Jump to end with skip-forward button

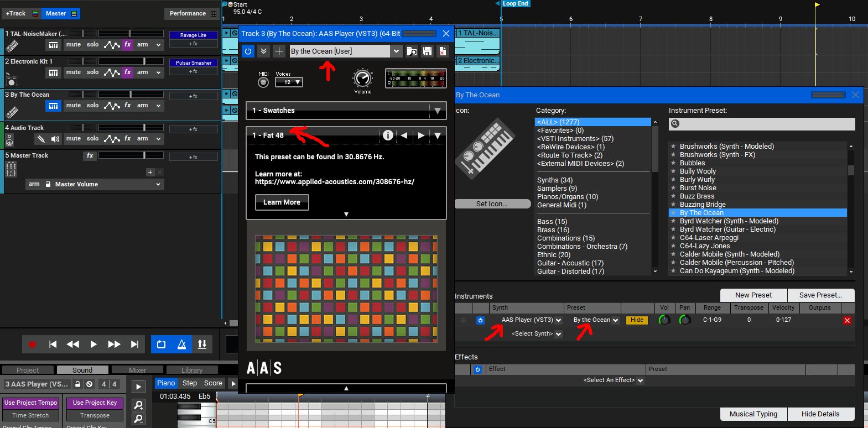click(x=134, y=344)
